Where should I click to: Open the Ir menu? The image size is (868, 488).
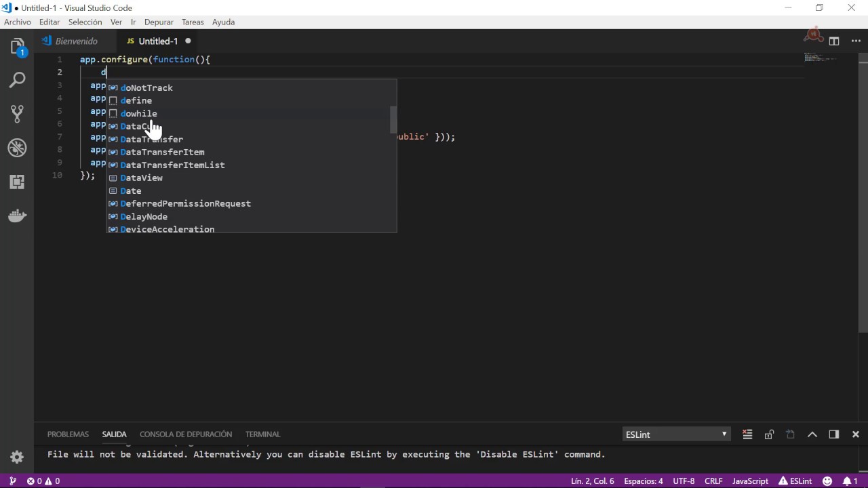tap(133, 22)
